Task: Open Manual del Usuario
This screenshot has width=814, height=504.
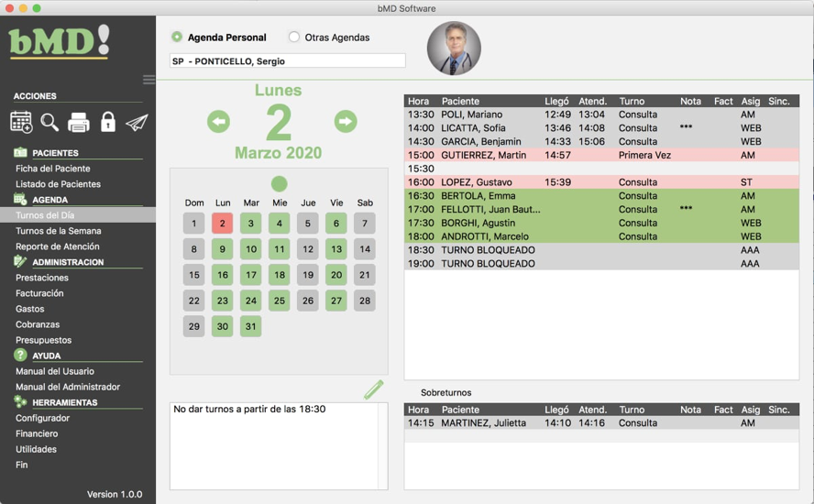Action: tap(55, 371)
